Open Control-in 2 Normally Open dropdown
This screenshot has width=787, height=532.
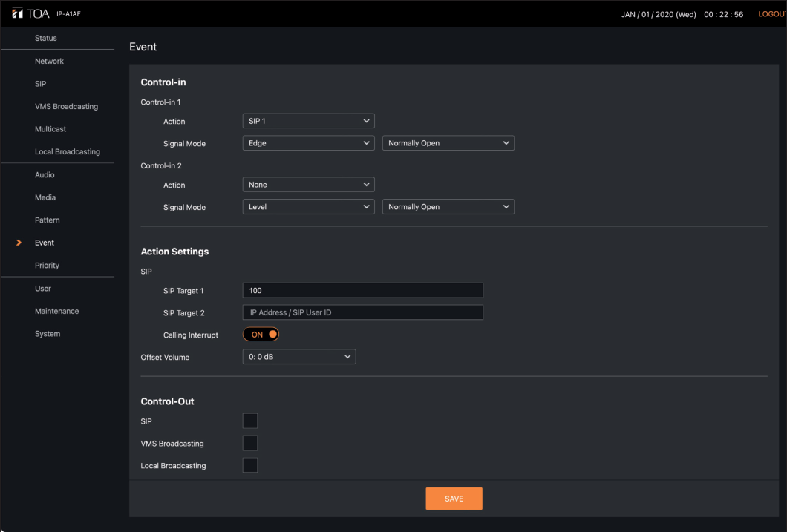click(448, 207)
